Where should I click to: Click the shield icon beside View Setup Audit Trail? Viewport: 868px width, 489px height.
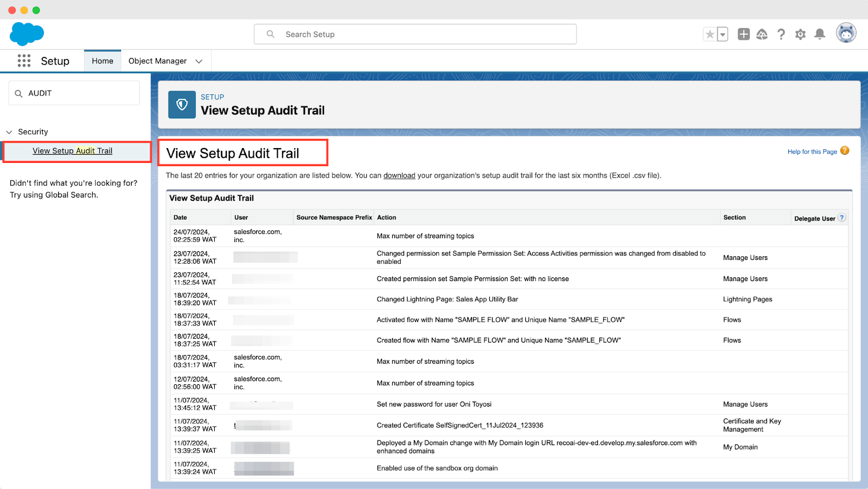[x=182, y=104]
